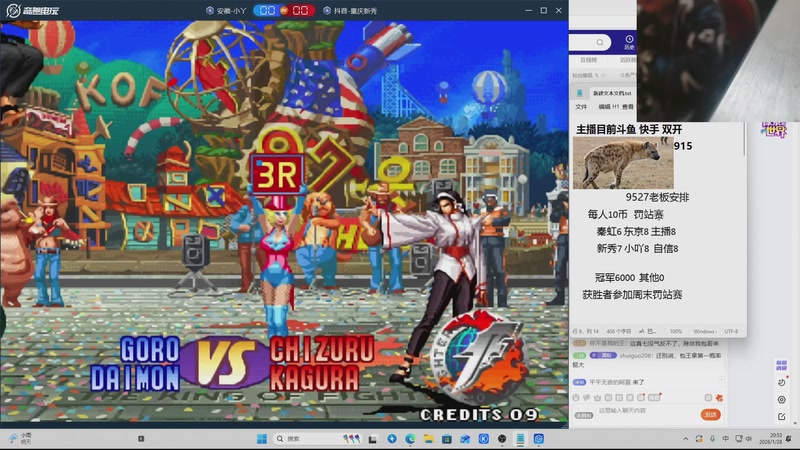Open the Notepad icon in the taskbar
Screen dimensions: 800x450
pos(520,439)
